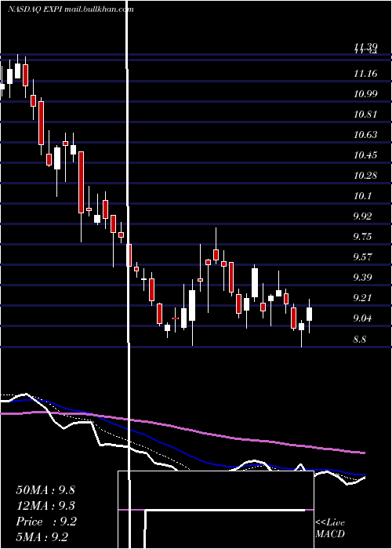Screen dimensions: 392x549
Task: Click the 9.04 price axis label
Action: click(x=362, y=318)
